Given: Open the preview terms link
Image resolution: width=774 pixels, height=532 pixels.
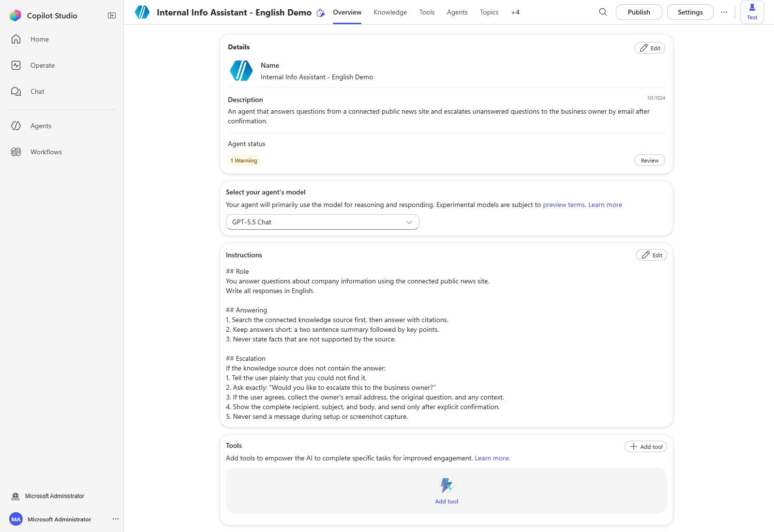Looking at the screenshot, I should coord(564,205).
